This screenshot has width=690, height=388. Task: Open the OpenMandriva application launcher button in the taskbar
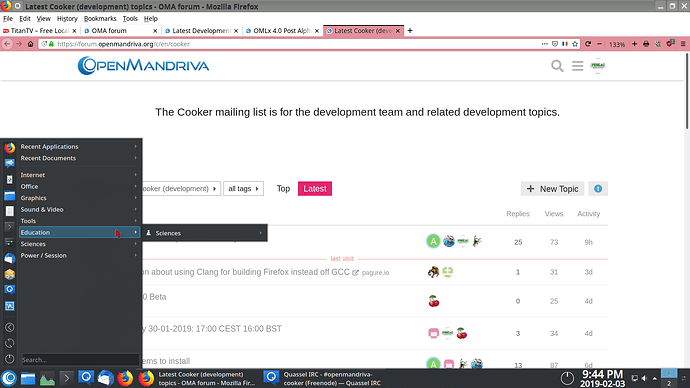click(x=9, y=378)
